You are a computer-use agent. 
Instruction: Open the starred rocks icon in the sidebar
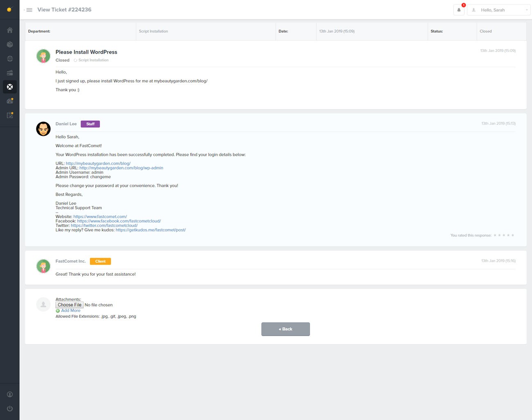(x=9, y=101)
